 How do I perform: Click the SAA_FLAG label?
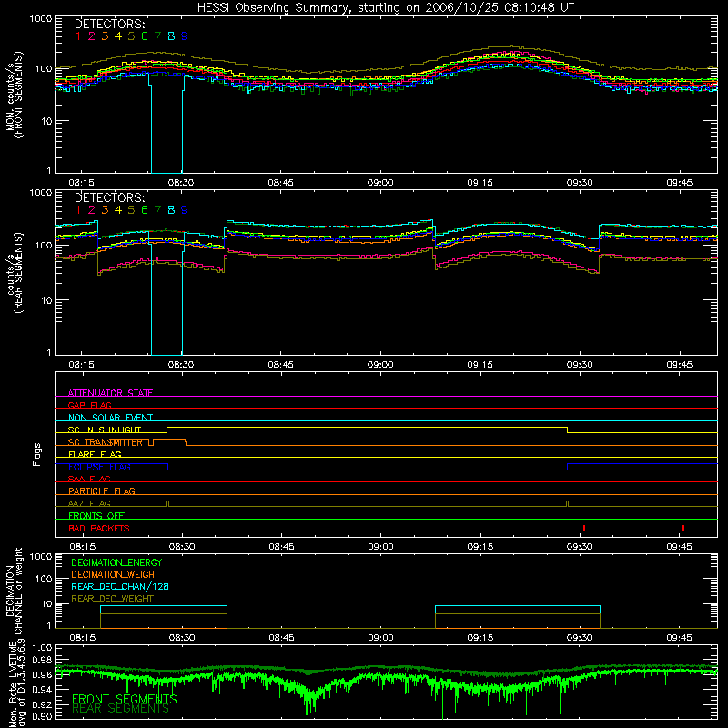(89, 479)
